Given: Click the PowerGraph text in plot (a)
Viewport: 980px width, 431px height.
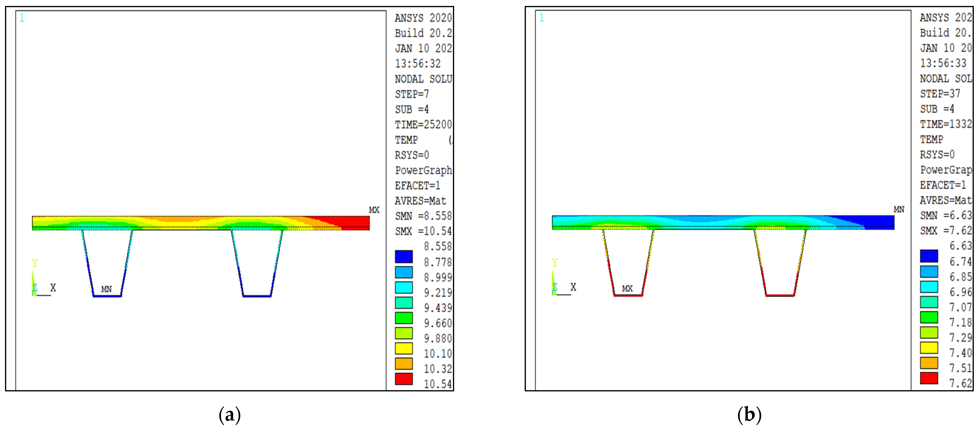Looking at the screenshot, I should pyautogui.click(x=423, y=170).
